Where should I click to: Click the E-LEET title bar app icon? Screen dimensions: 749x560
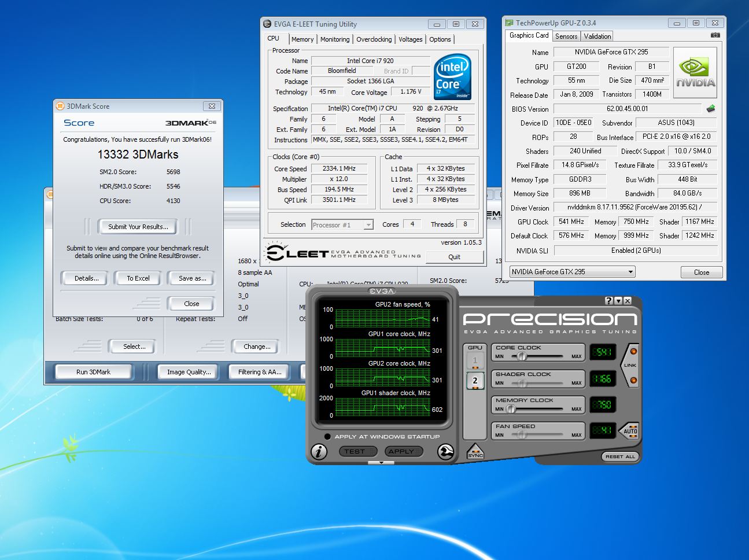[267, 24]
